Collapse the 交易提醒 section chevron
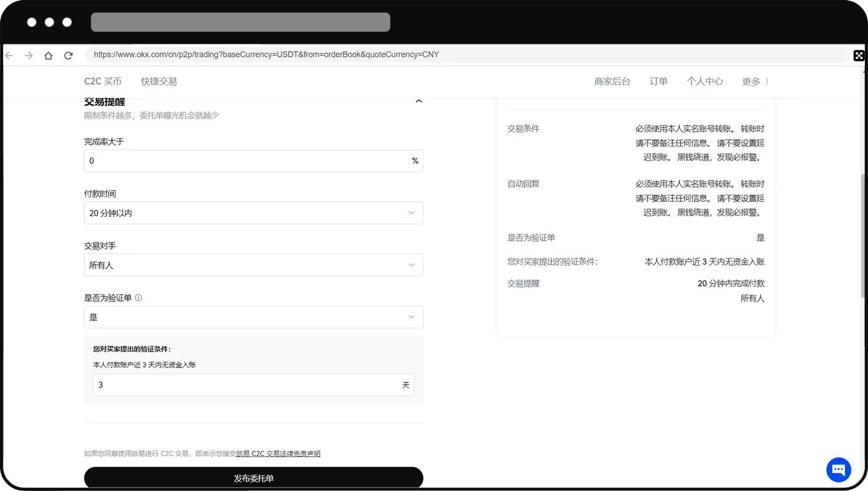868x491 pixels. coord(419,102)
